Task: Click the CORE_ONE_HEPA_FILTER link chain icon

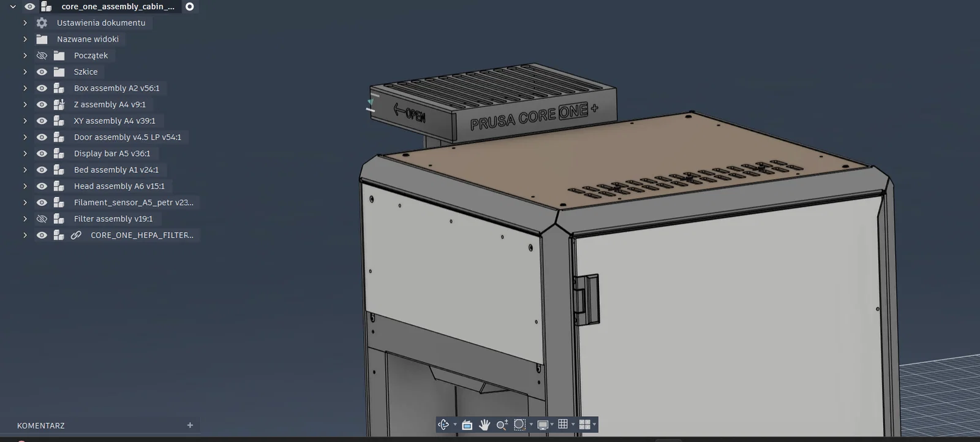Action: coord(76,235)
